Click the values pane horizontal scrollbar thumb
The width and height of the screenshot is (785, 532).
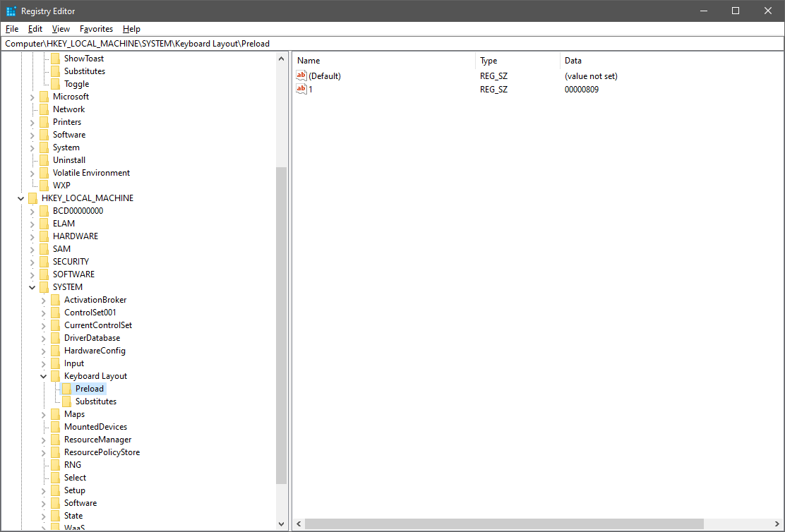(504, 524)
